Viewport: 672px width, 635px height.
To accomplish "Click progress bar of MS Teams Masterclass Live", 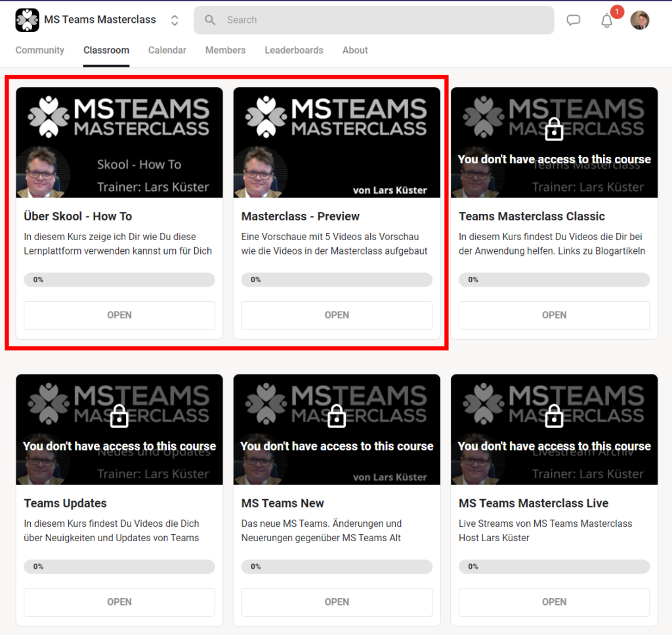I will point(554,567).
